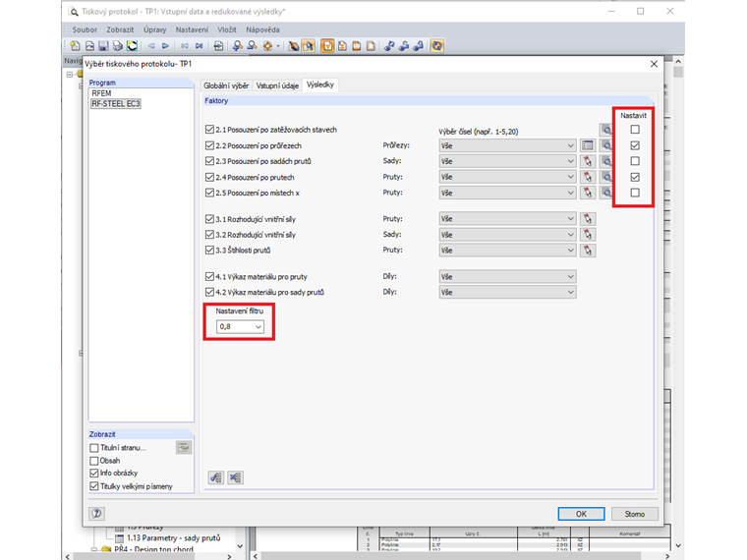Open the Pruty dropdown in row 2.5
747x560 pixels.
tap(507, 193)
